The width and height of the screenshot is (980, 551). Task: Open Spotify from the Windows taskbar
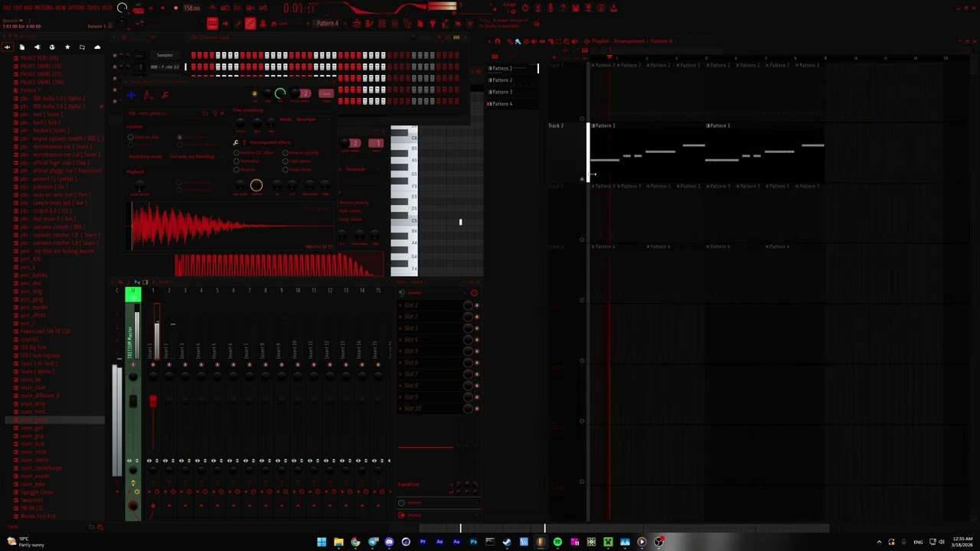tap(557, 542)
